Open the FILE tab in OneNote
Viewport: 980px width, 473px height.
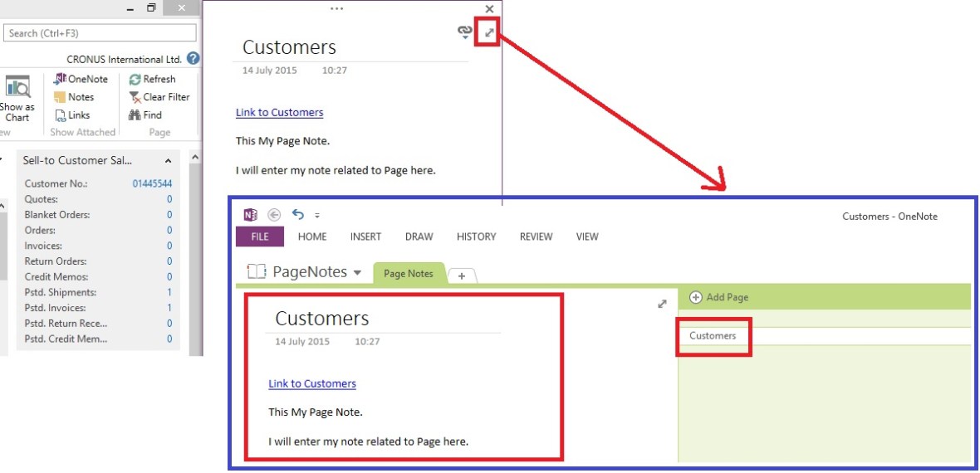260,236
